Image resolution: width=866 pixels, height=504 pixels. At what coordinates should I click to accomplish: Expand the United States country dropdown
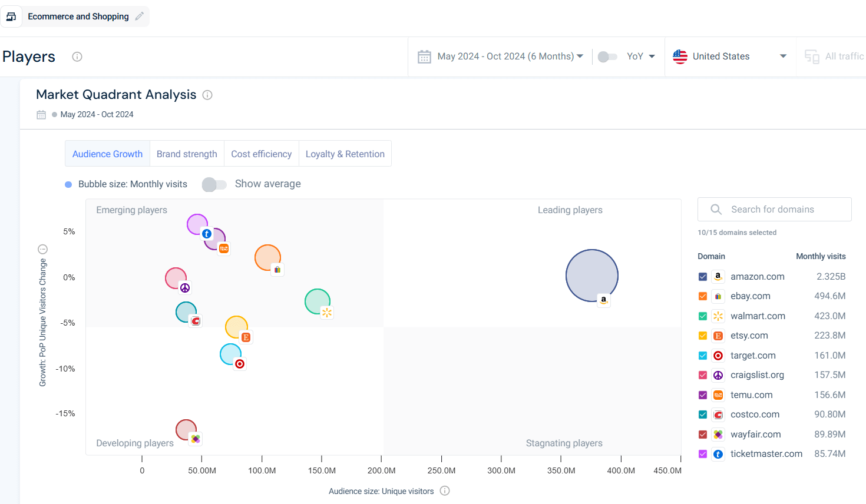pos(730,57)
